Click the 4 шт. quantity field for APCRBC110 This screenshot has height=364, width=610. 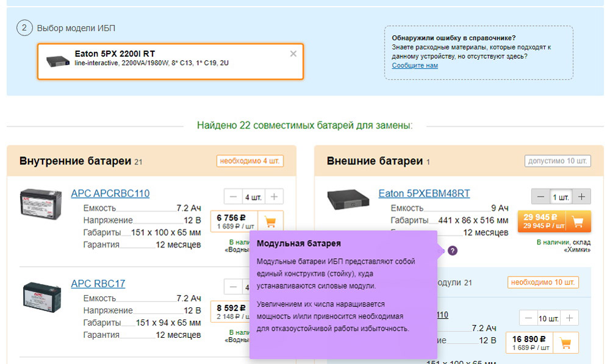254,197
